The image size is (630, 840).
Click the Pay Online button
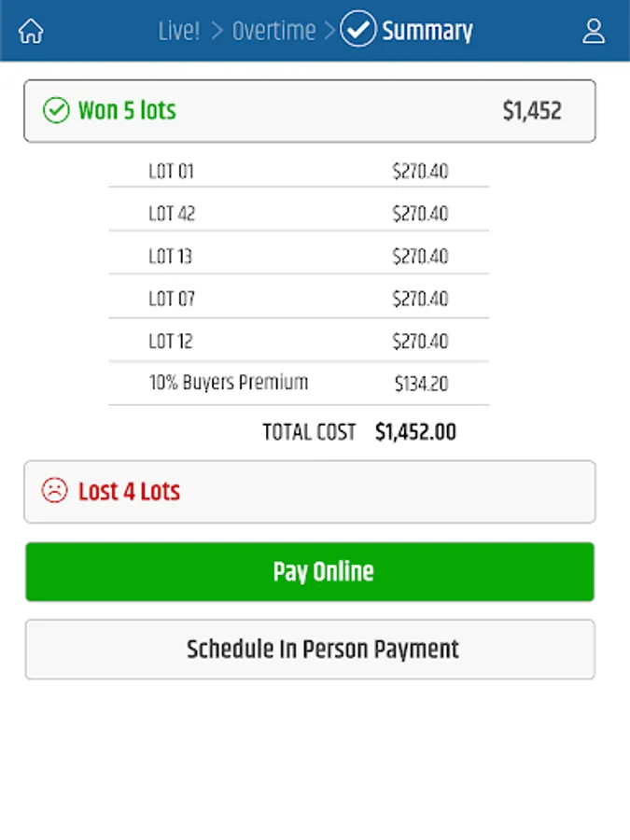[x=310, y=571]
